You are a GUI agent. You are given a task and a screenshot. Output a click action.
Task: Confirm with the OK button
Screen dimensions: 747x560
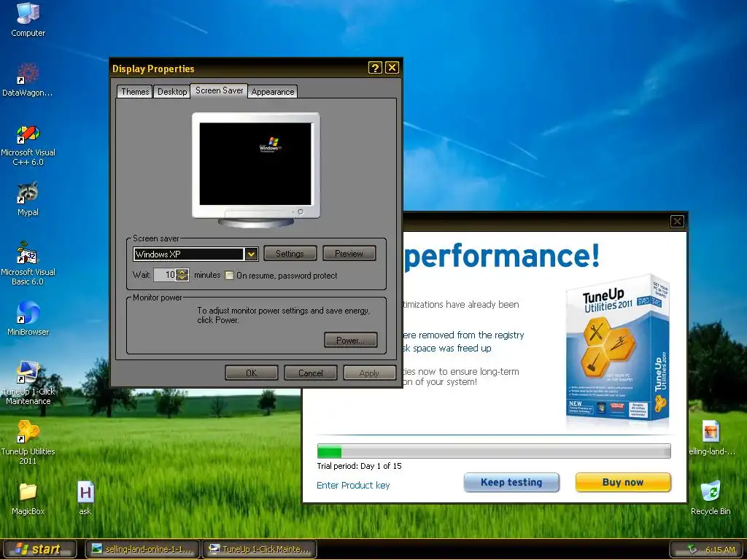tap(251, 373)
